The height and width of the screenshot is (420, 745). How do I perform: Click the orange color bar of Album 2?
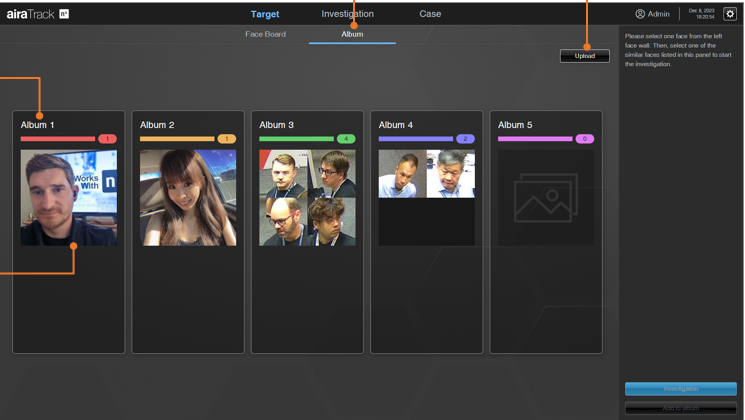(x=177, y=139)
